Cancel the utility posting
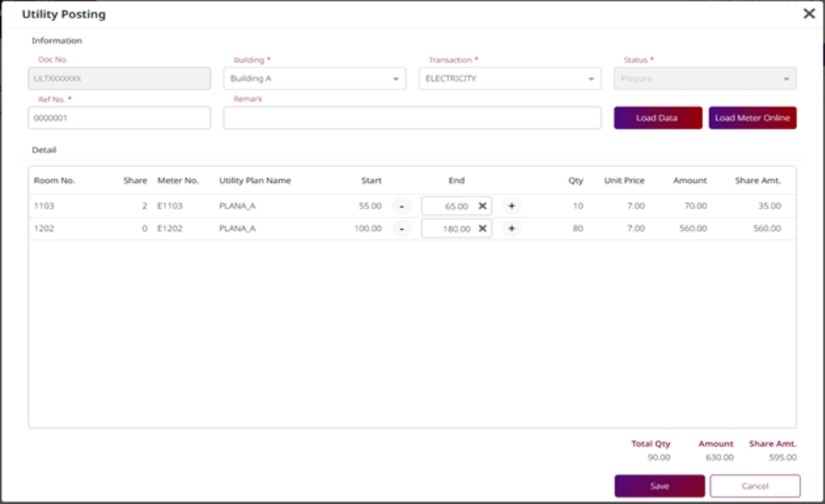 click(755, 486)
